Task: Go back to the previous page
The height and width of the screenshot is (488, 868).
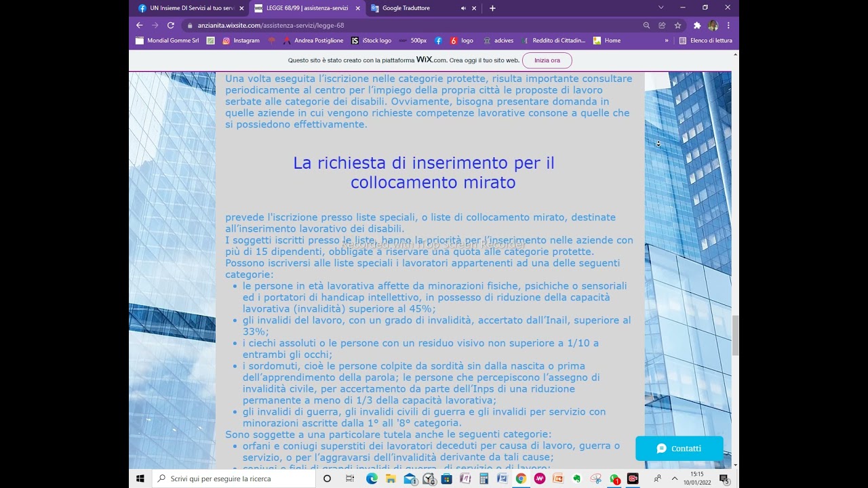Action: point(140,25)
